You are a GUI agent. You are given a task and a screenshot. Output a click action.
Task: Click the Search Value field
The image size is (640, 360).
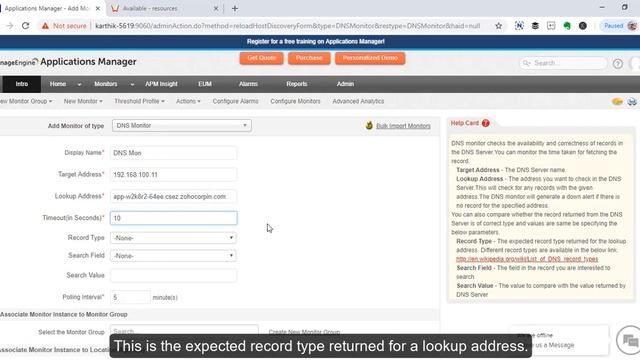[x=173, y=276]
